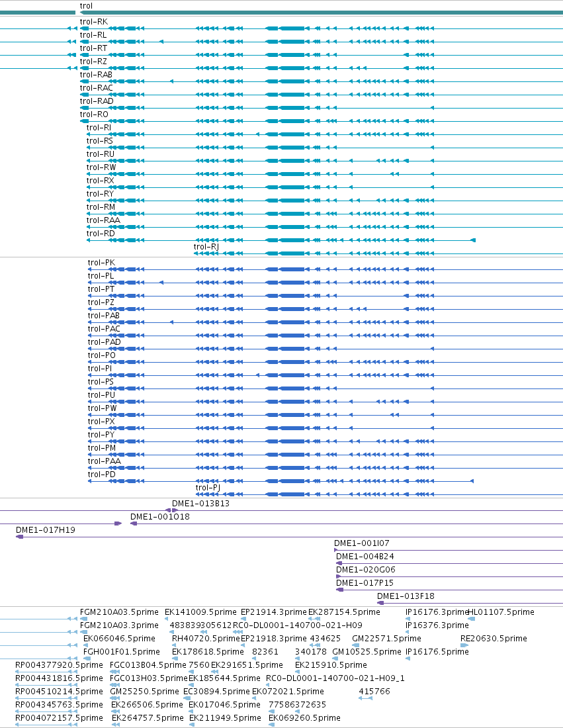Image resolution: width=563 pixels, height=728 pixels.
Task: Select EST FGM210A03.5prime
Action: coord(119,612)
